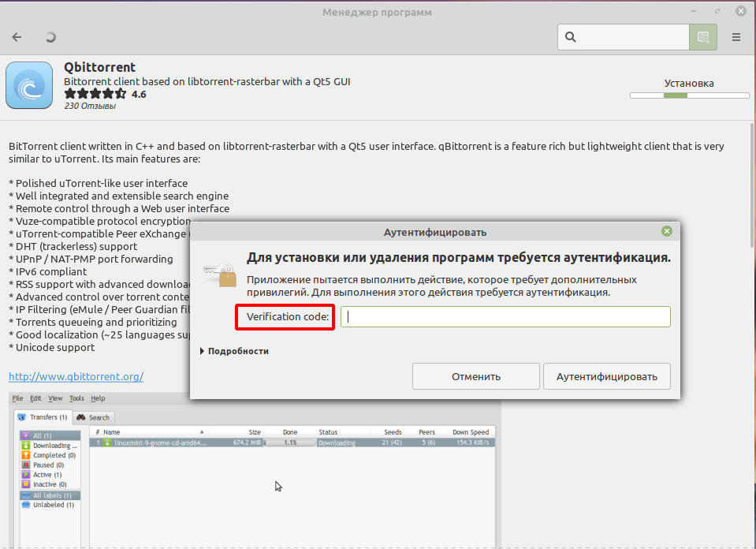Go back with the arrow button
756x549 pixels.
(17, 37)
